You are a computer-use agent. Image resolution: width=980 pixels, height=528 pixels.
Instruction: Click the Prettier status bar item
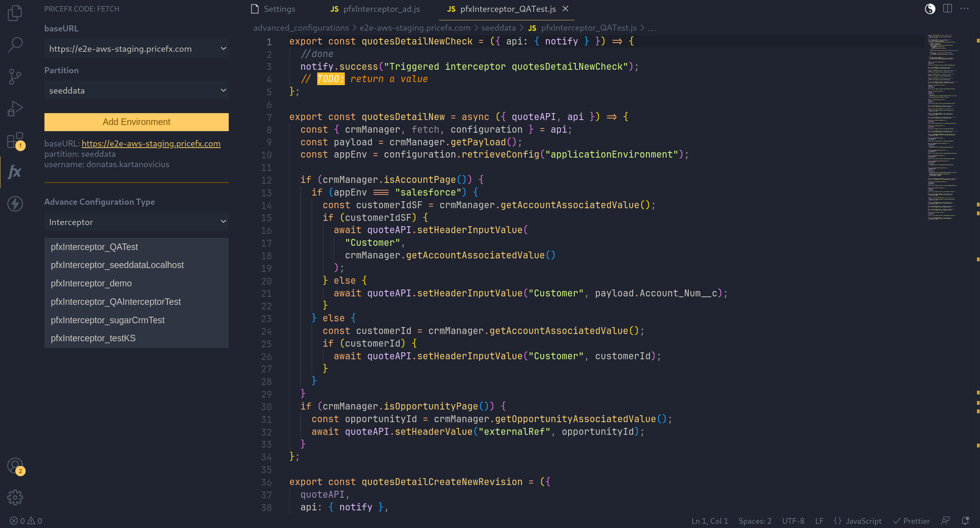tap(911, 521)
